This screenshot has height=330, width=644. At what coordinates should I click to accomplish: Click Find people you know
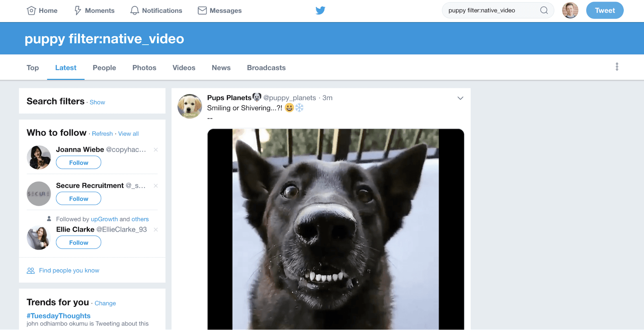point(69,270)
